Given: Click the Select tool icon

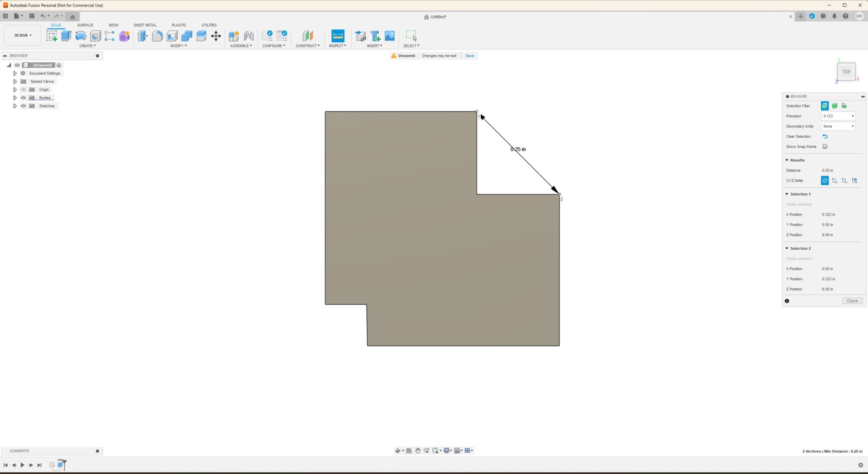Looking at the screenshot, I should pos(411,36).
